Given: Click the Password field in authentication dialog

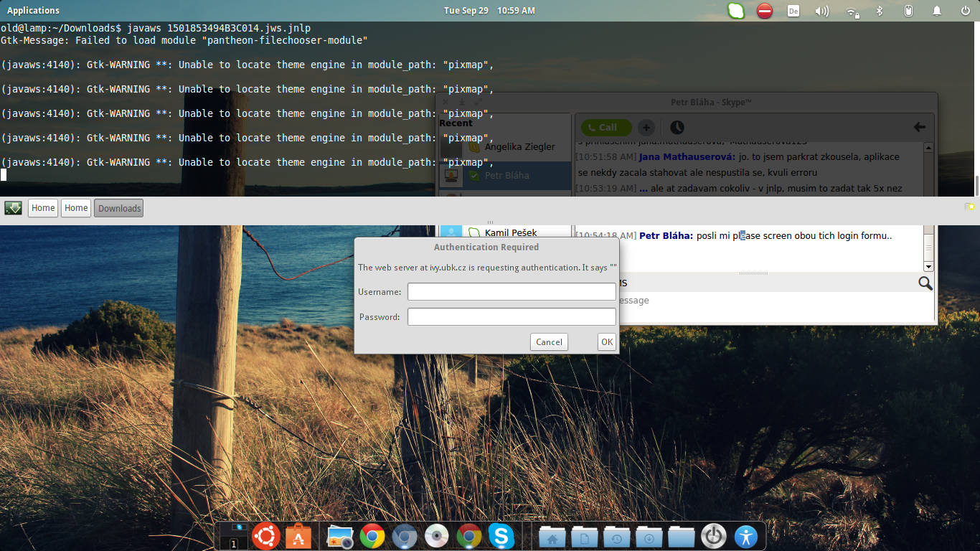Looking at the screenshot, I should point(512,316).
